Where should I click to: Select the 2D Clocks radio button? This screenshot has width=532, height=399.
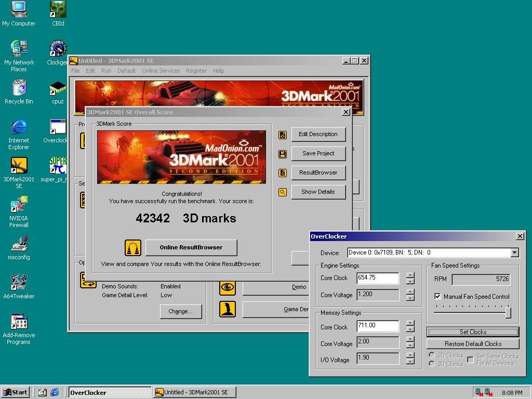click(432, 355)
